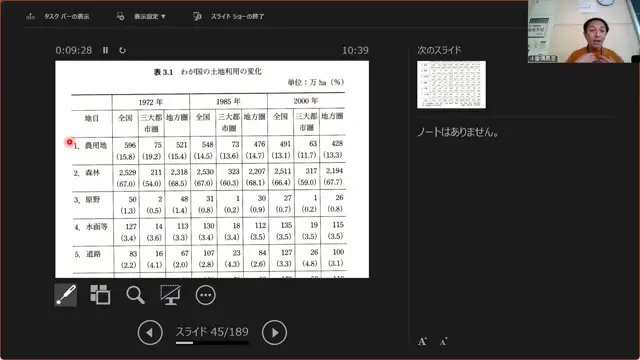
Task: Click the slide progress bar under 45/189
Action: (x=212, y=343)
